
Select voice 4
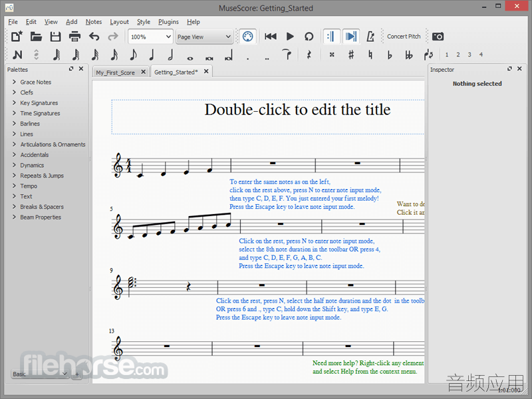click(481, 55)
